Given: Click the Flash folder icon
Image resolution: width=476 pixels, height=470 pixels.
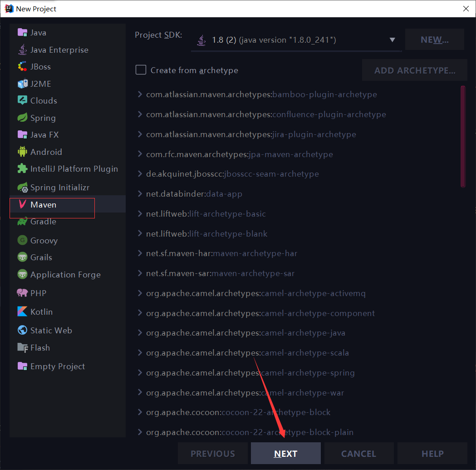Looking at the screenshot, I should pos(23,347).
